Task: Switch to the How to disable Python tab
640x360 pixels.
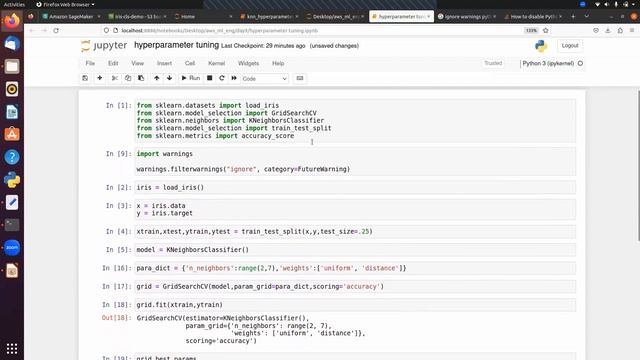Action: pyautogui.click(x=533, y=16)
